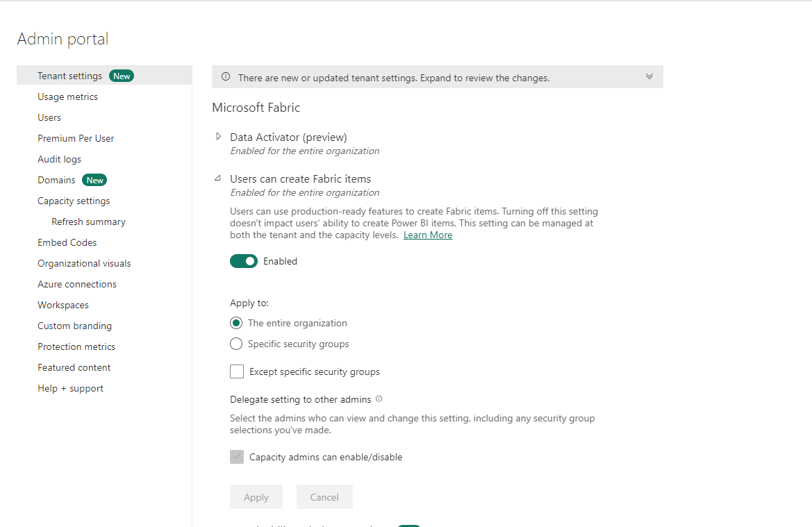Open Azure connections
The height and width of the screenshot is (527, 812).
point(76,284)
